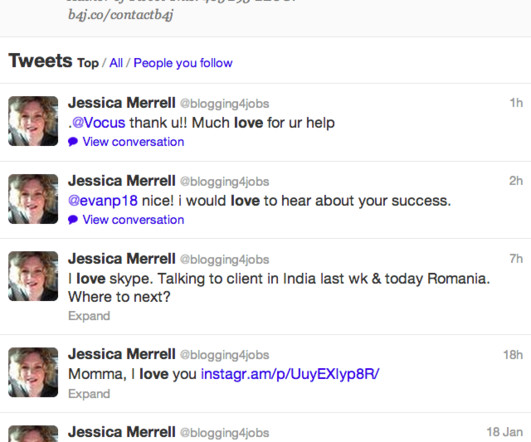This screenshot has width=531, height=442.
Task: View conversation for the Vocus tweet
Action: pos(133,142)
